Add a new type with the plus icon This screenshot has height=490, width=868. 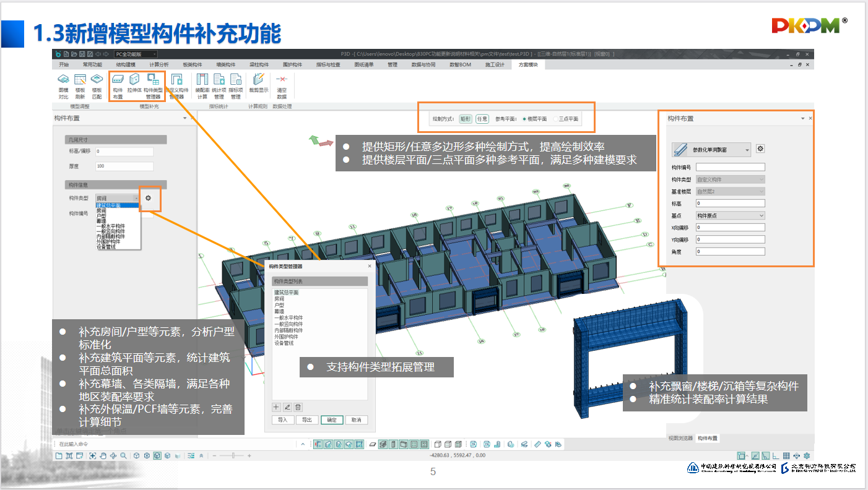(277, 407)
